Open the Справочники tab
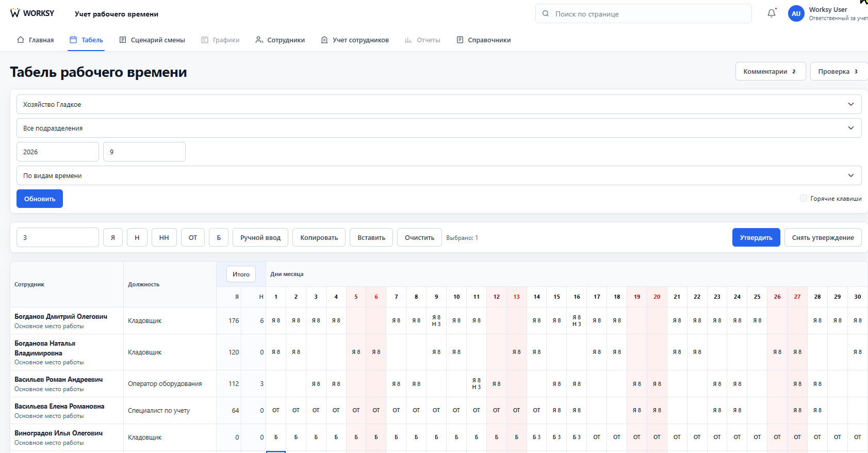 484,40
